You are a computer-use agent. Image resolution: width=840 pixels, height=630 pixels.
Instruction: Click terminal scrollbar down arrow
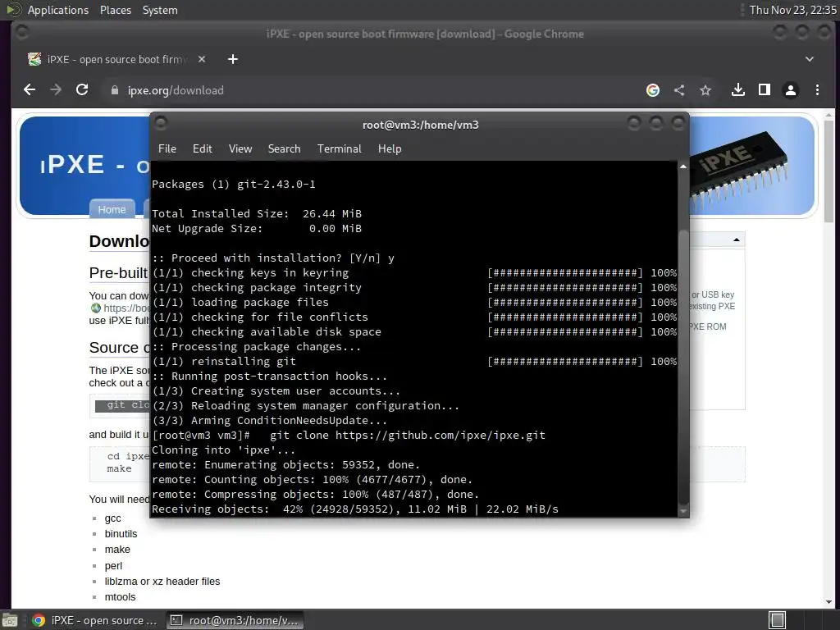[x=683, y=512]
